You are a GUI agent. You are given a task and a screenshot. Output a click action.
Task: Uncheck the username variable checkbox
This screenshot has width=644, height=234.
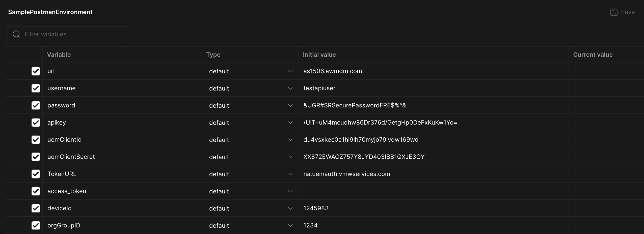pyautogui.click(x=36, y=88)
